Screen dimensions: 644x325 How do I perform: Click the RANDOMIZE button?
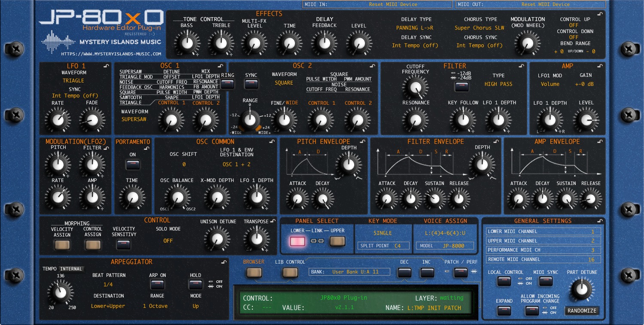582,310
